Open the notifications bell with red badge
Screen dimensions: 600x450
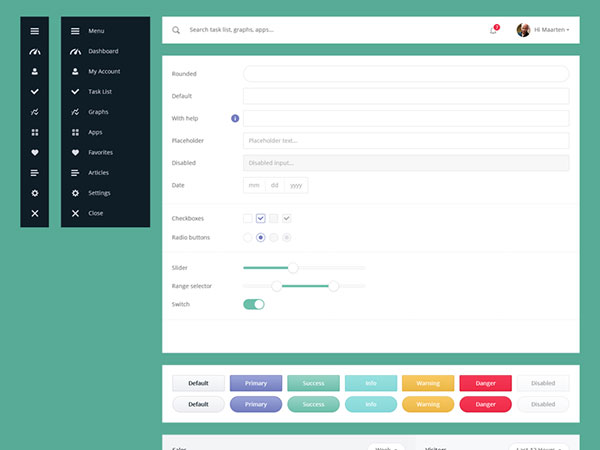point(494,29)
